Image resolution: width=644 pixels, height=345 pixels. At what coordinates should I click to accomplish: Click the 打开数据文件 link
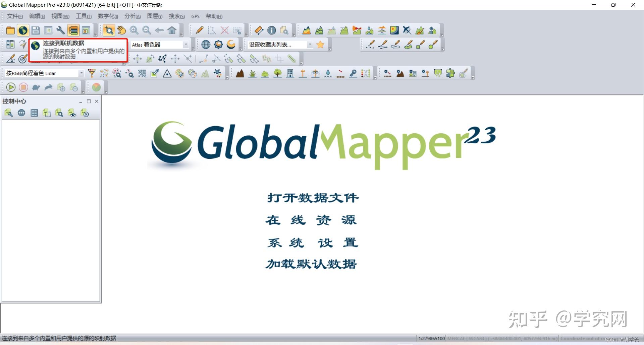coord(312,198)
